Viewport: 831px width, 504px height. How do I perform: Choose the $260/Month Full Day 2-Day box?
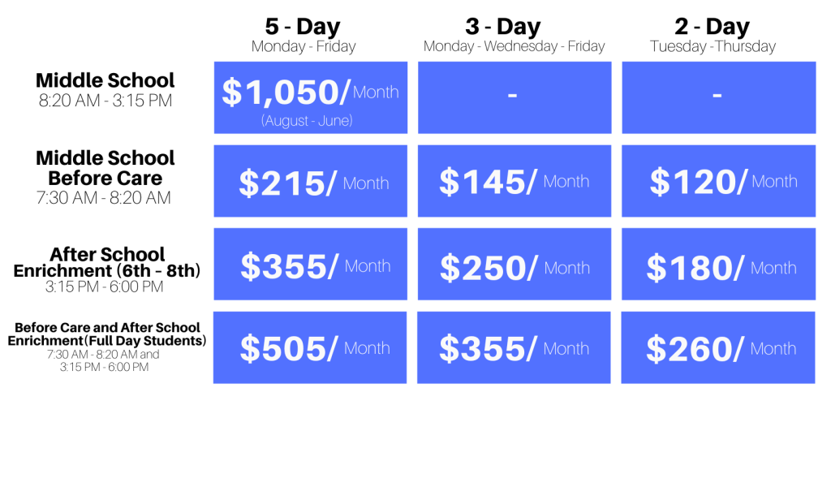[718, 347]
